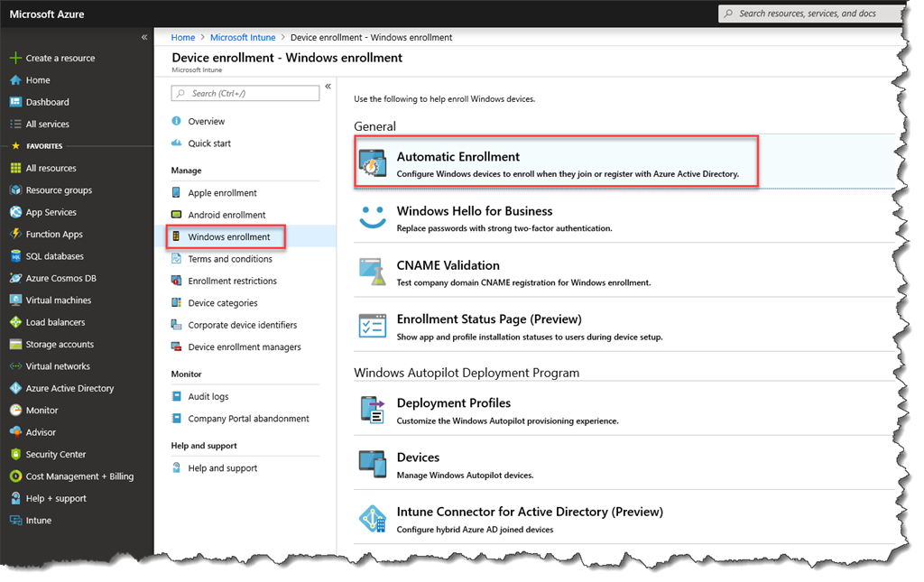Select the Virtual networks icon

coord(16,366)
